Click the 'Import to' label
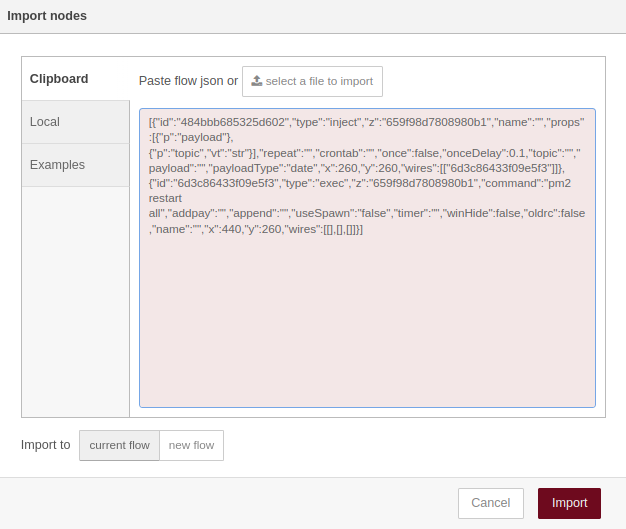Image resolution: width=626 pixels, height=529 pixels. tap(46, 445)
